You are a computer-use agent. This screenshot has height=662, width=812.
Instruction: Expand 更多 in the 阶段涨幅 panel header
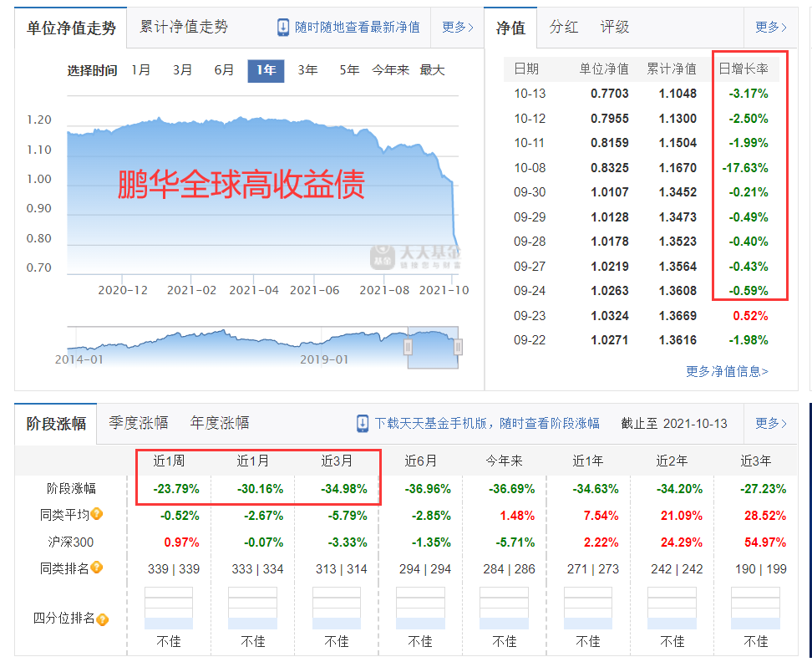pos(770,423)
